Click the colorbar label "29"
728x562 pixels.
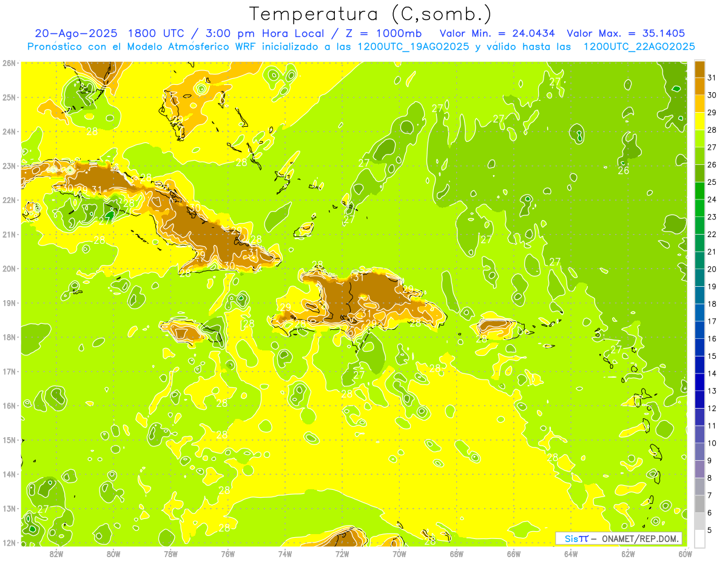(x=712, y=112)
